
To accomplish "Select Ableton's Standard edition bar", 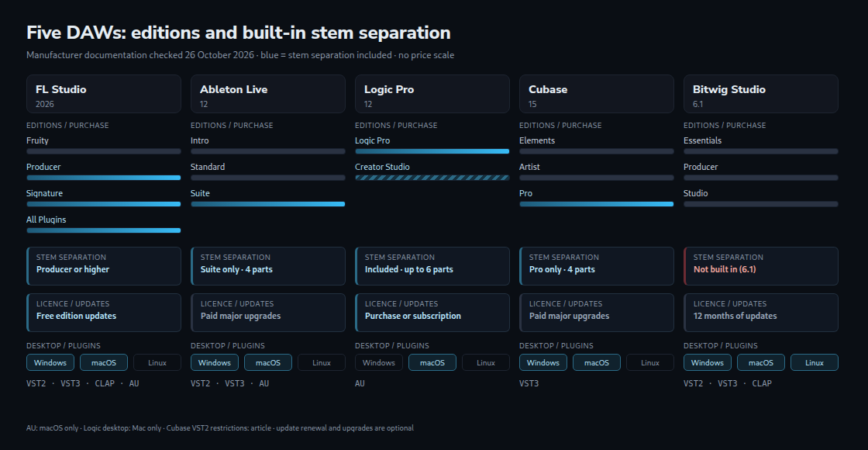I will click(x=268, y=178).
